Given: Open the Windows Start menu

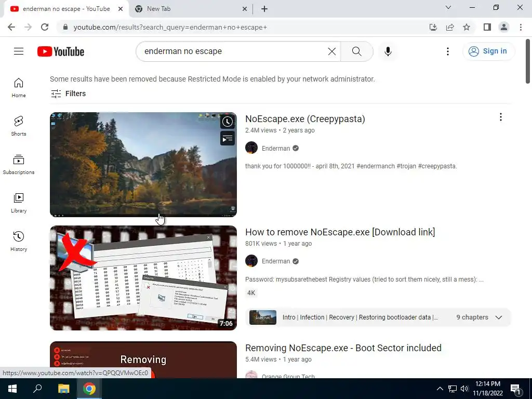Looking at the screenshot, I should click(12, 389).
